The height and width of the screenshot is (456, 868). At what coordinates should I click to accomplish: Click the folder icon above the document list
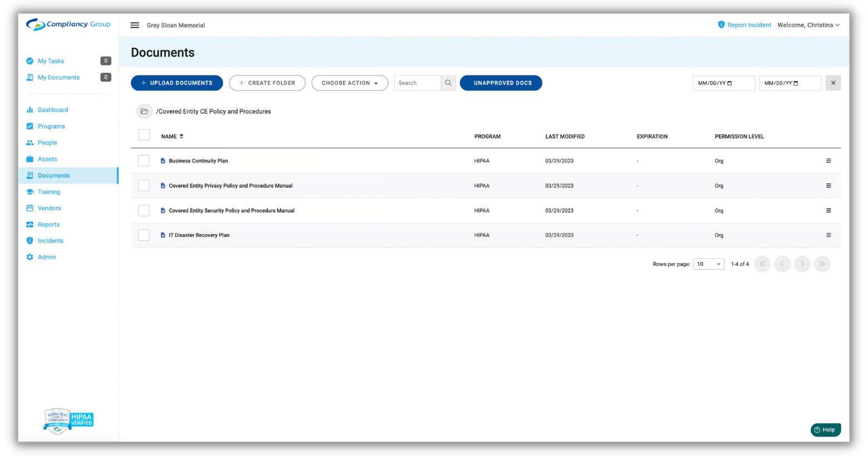coord(144,111)
